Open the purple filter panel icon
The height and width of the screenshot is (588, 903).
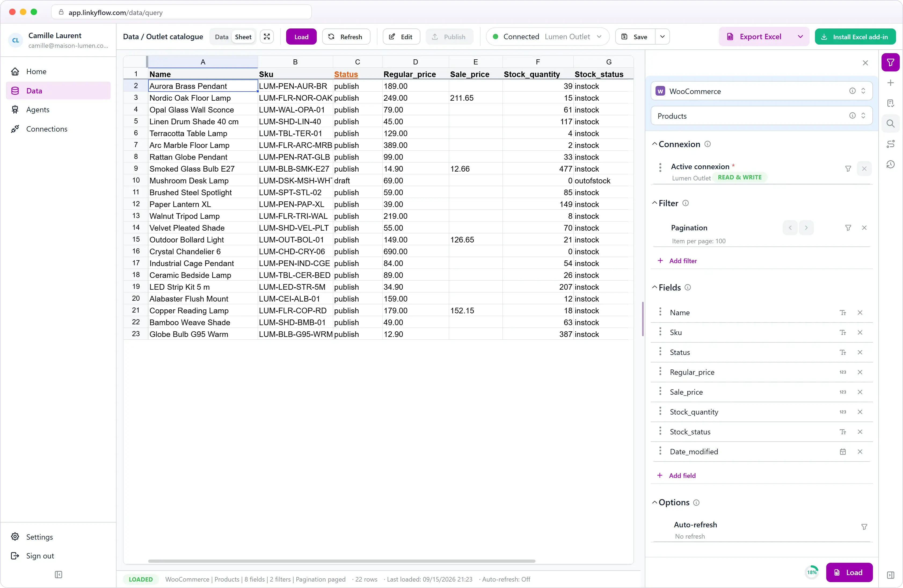click(x=890, y=62)
